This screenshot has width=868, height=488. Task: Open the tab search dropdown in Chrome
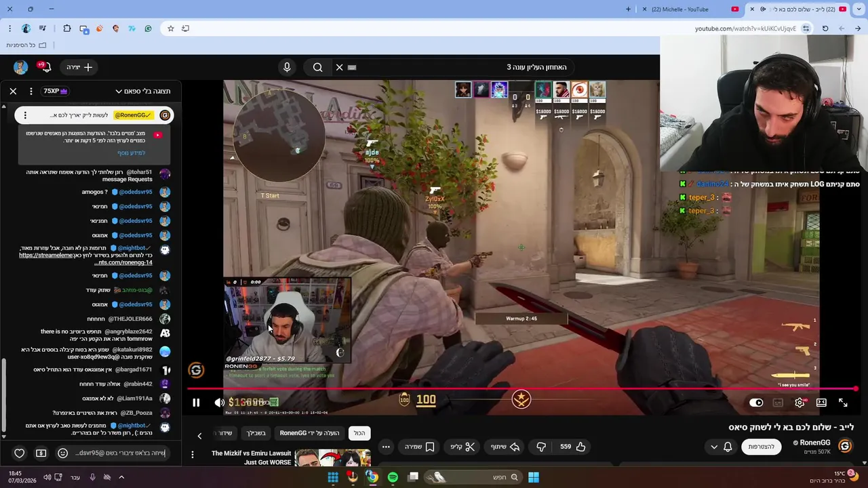pos(859,9)
